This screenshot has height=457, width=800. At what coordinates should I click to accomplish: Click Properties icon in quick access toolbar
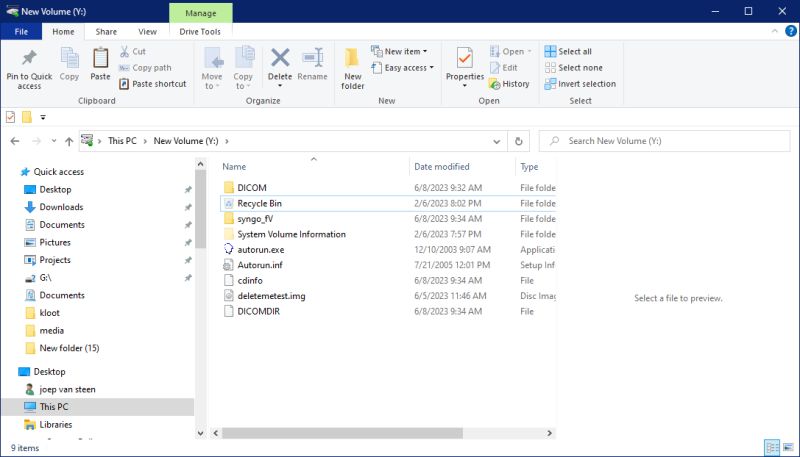[x=10, y=117]
